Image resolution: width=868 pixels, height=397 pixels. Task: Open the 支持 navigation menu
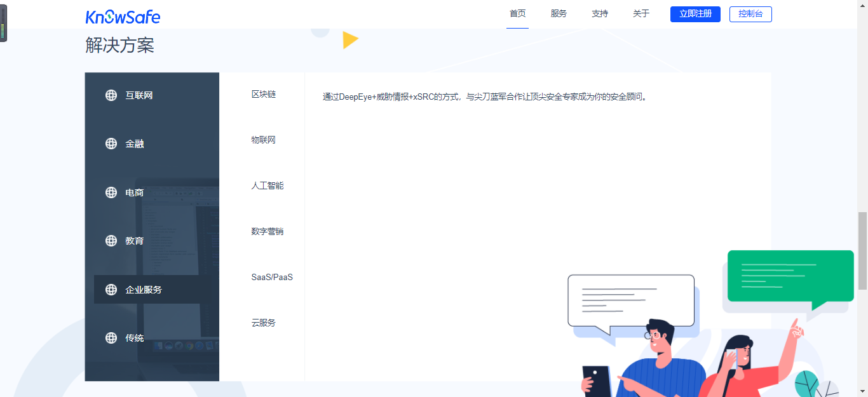tap(600, 13)
